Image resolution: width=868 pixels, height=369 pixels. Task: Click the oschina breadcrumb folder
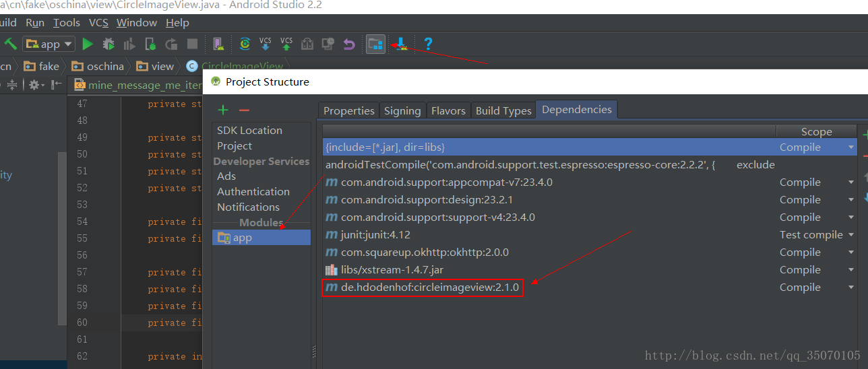click(98, 66)
